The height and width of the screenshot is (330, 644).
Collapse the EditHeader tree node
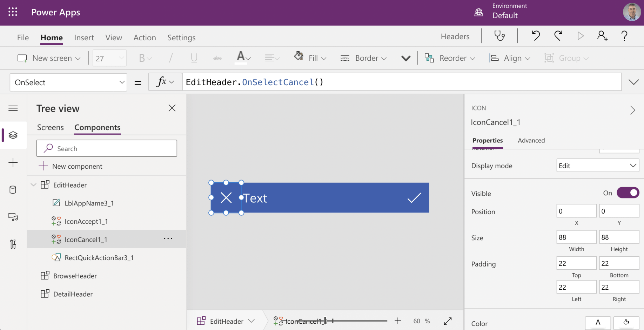click(x=34, y=185)
